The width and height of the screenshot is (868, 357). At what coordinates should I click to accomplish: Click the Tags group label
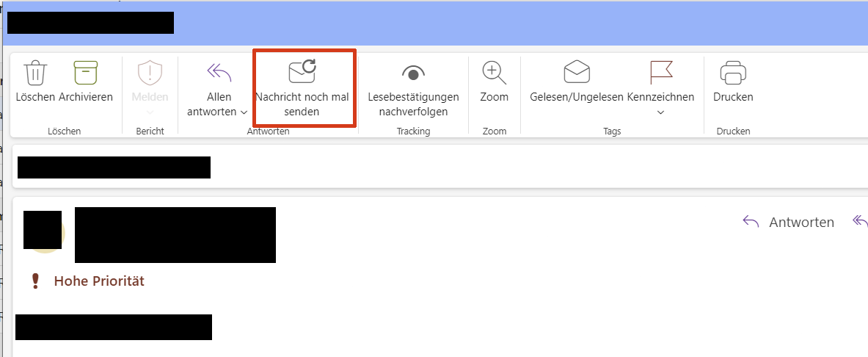coord(612,131)
